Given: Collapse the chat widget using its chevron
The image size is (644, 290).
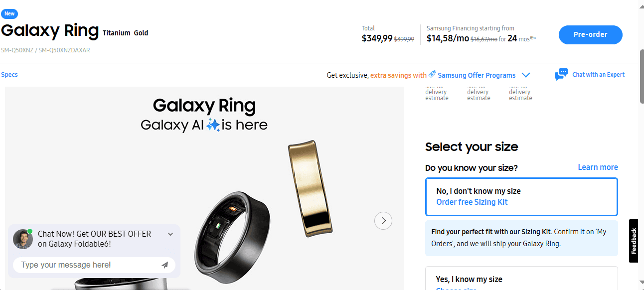Looking at the screenshot, I should (170, 234).
